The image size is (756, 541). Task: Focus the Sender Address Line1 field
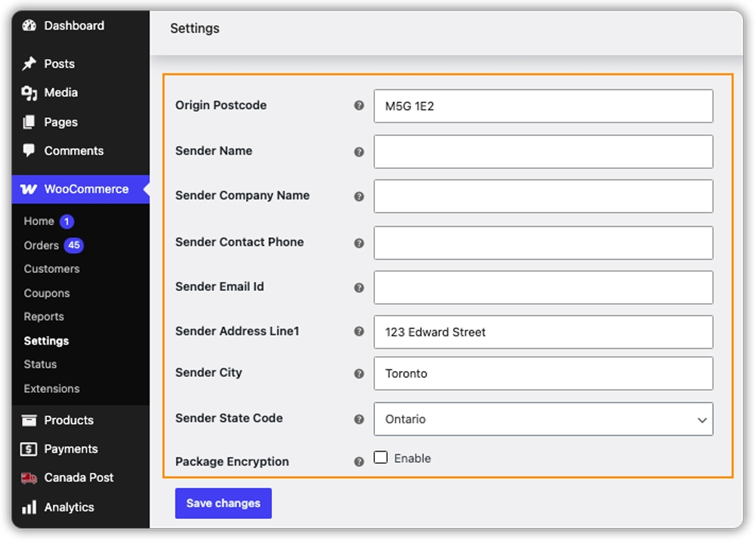(x=544, y=332)
